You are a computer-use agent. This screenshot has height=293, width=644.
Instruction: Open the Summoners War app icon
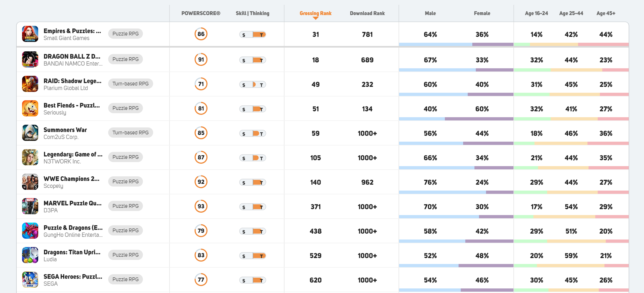30,133
